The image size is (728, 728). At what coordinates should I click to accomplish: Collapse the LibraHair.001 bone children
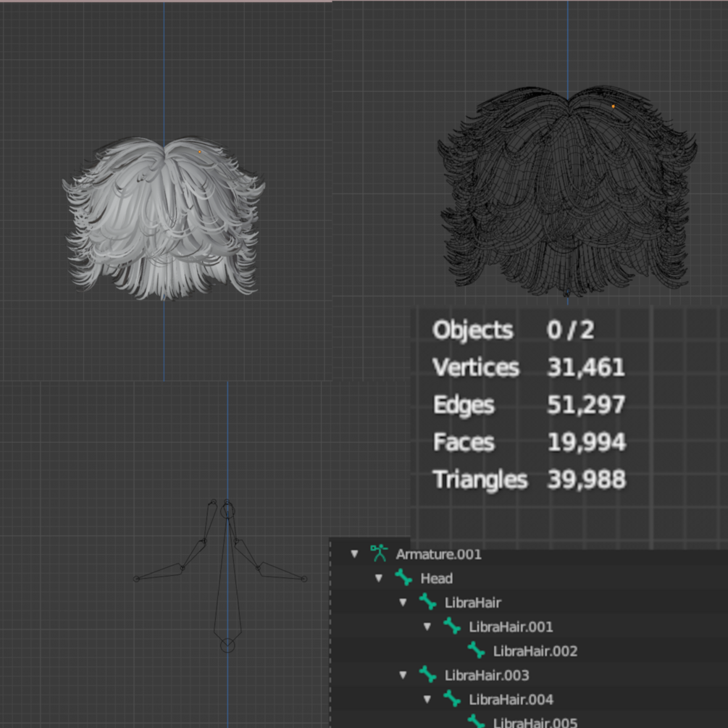427,627
